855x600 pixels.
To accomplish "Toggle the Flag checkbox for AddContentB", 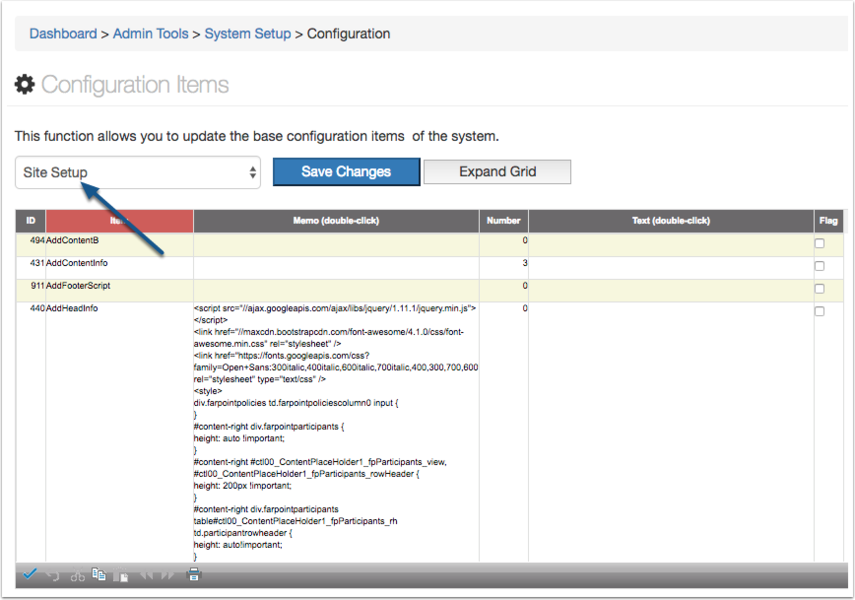I will [x=819, y=243].
